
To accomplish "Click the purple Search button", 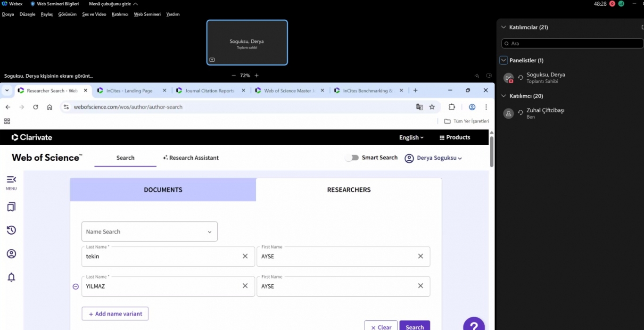I will pyautogui.click(x=415, y=326).
